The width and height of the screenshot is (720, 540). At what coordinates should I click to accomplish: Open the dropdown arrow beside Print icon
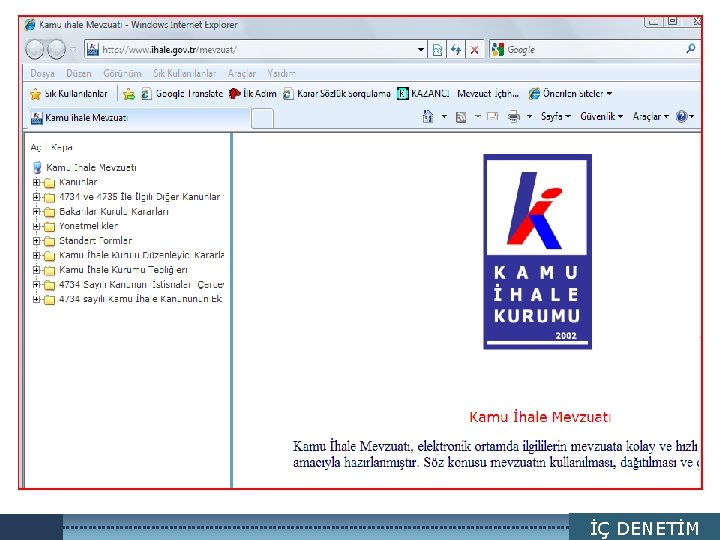529,117
